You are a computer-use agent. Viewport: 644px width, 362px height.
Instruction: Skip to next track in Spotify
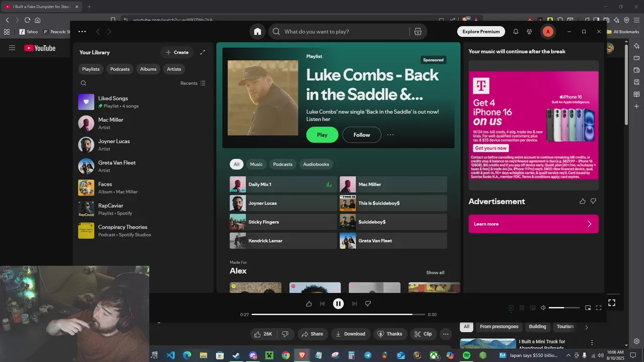(355, 304)
